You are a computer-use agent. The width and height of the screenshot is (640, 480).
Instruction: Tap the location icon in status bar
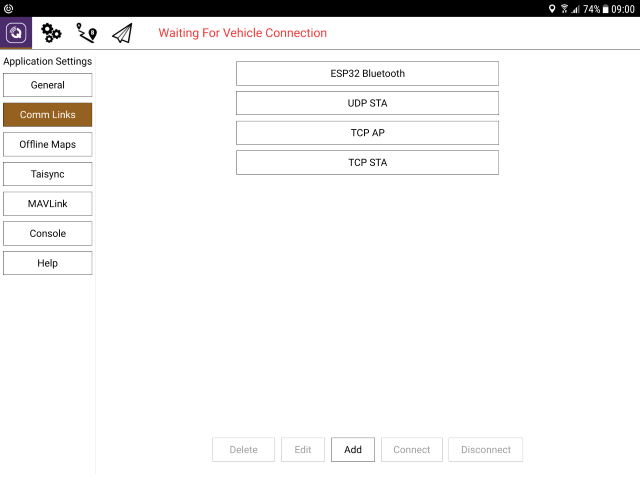552,9
